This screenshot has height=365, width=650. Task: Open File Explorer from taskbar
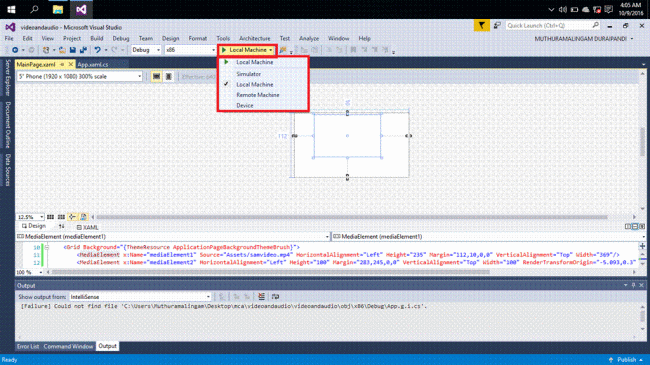point(58,9)
